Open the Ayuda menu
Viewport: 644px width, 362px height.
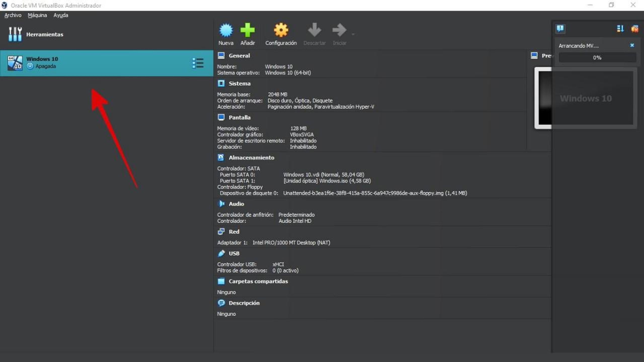[x=61, y=15]
